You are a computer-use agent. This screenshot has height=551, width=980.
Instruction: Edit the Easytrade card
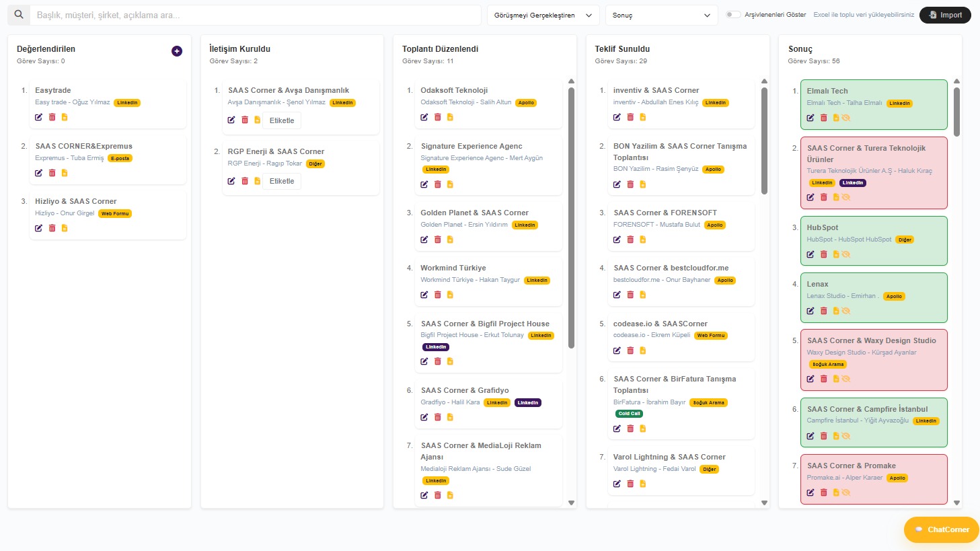[39, 117]
